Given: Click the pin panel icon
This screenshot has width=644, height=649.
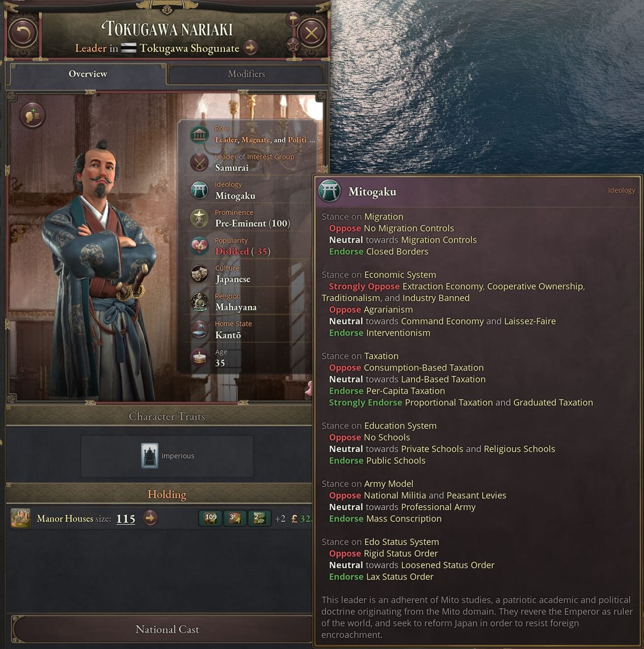Looking at the screenshot, I should click(x=293, y=20).
